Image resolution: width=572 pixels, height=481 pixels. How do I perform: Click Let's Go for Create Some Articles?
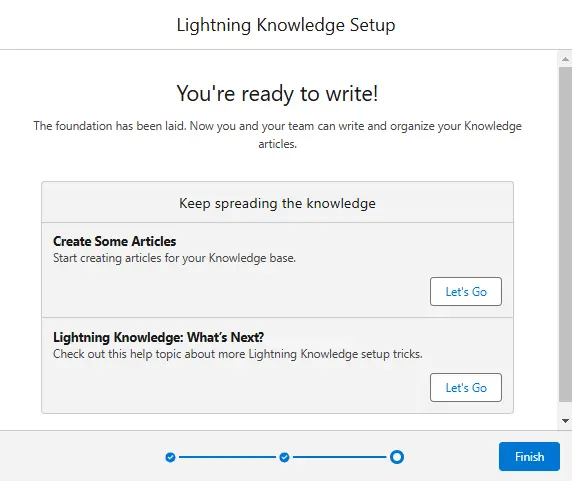[466, 291]
